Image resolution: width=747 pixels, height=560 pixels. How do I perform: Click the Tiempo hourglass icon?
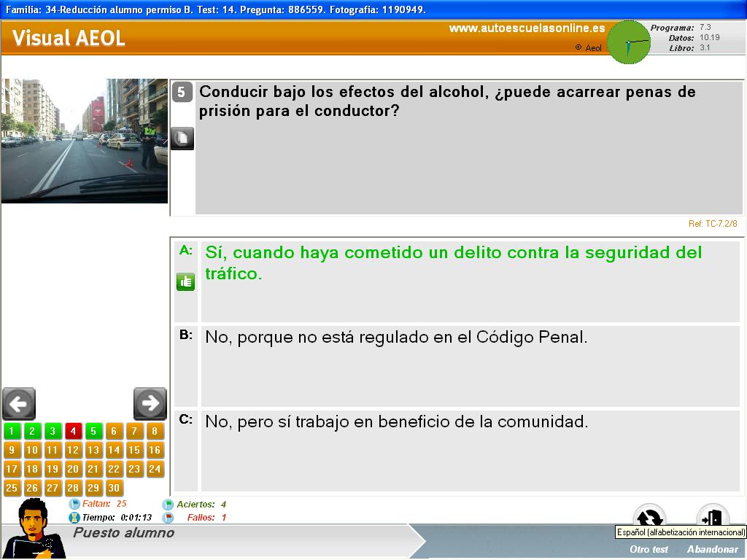74,517
